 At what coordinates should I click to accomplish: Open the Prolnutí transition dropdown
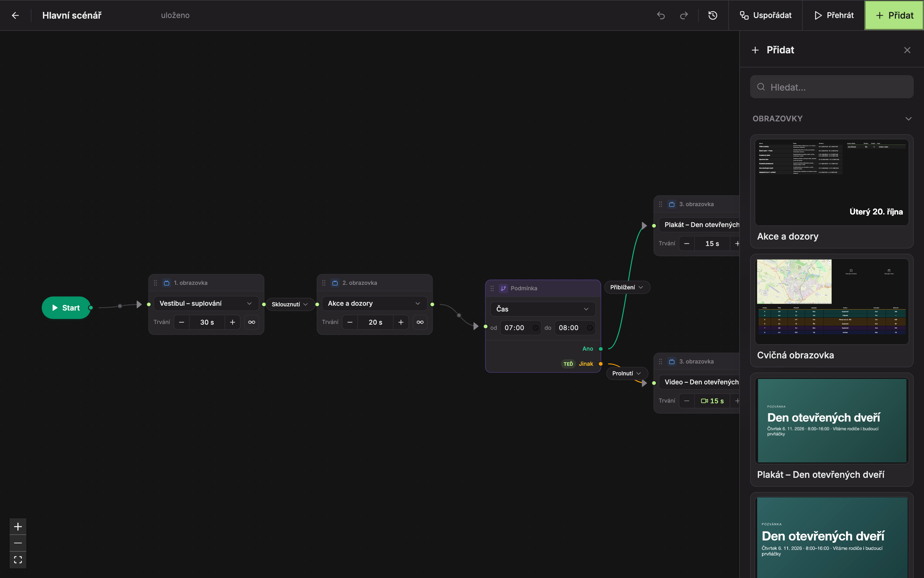point(627,373)
